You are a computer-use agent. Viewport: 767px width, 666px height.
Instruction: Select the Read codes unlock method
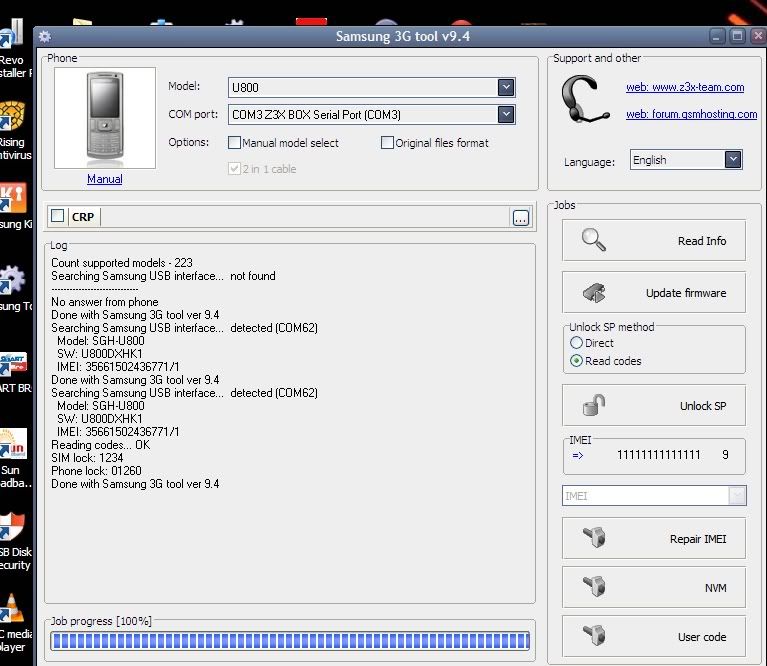coord(576,360)
